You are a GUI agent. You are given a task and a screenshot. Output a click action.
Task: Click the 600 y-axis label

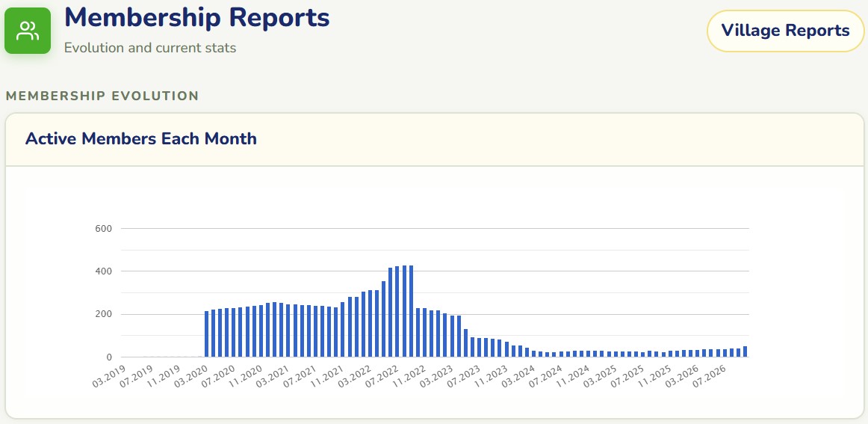pyautogui.click(x=104, y=228)
